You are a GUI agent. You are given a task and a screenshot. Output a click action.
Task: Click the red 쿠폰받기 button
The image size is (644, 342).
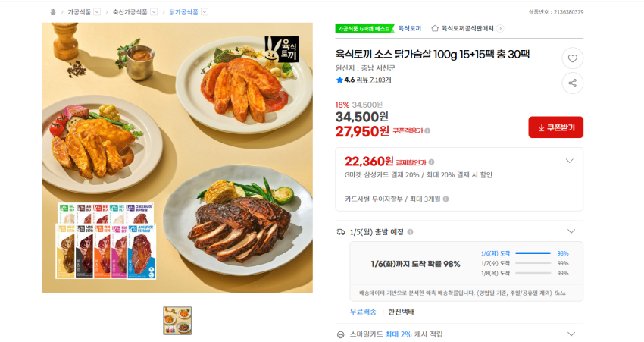point(555,127)
